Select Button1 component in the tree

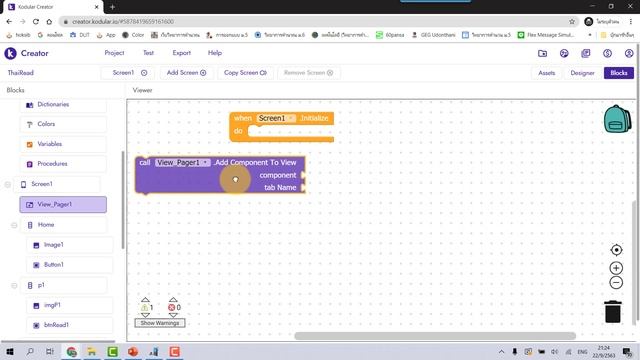(69, 265)
